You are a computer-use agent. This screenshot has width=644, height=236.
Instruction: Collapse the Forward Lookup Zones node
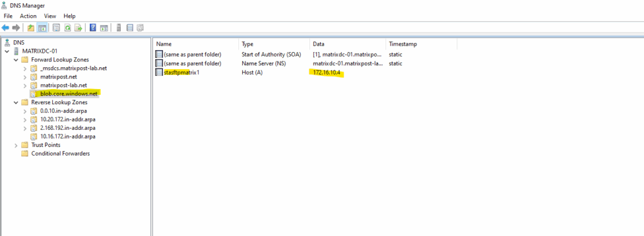coord(16,60)
